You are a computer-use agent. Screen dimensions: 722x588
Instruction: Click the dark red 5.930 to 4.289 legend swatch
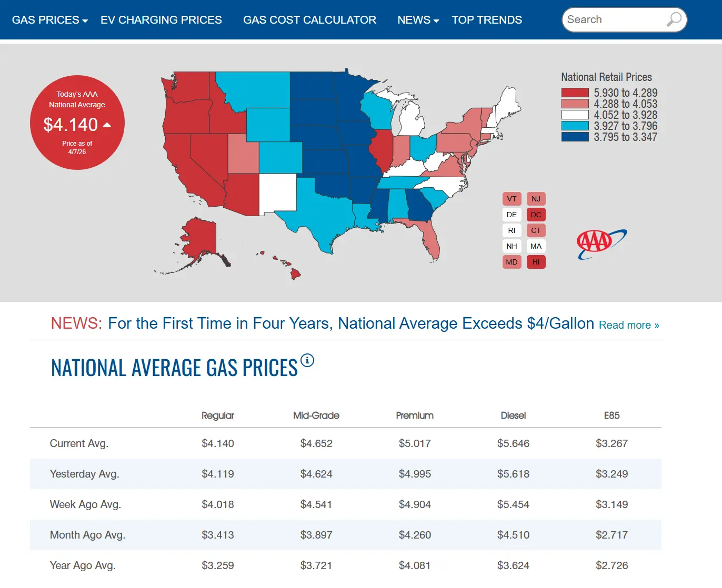575,93
